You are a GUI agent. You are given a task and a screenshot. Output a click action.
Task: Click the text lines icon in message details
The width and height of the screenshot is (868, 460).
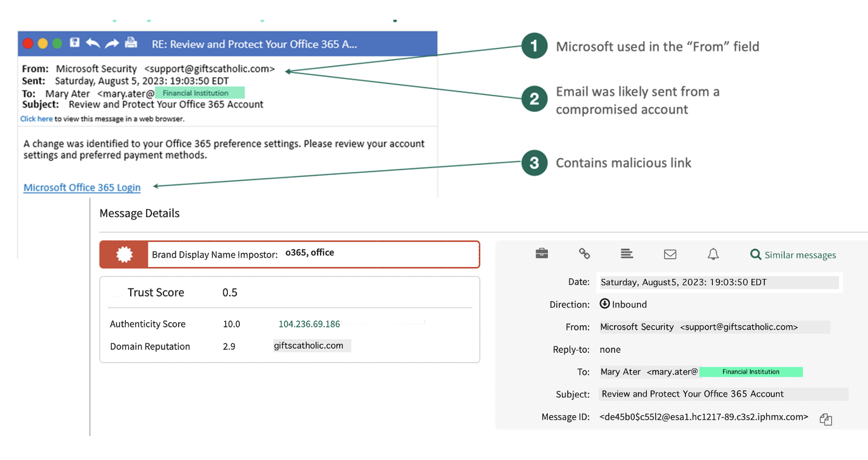click(x=627, y=253)
